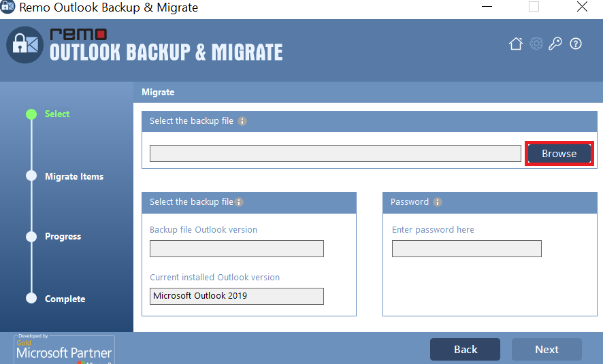
Task: Click 'Enter password here' label
Action: click(433, 229)
